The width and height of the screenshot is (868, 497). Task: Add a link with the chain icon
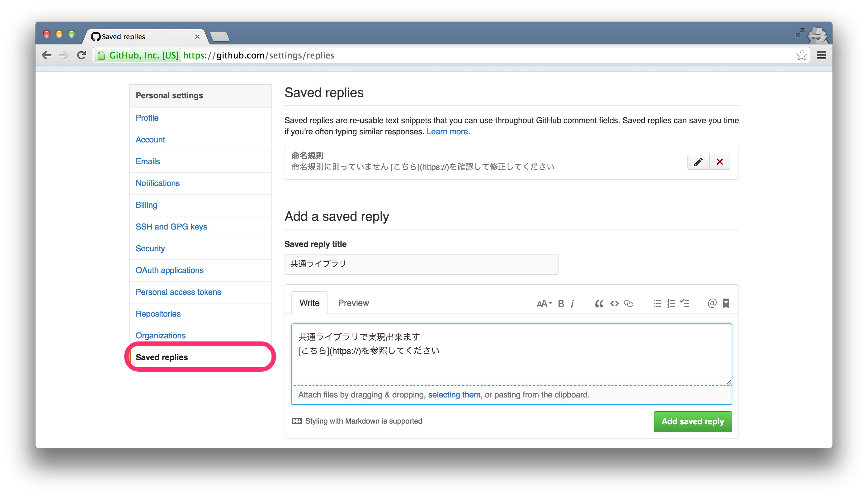(629, 304)
